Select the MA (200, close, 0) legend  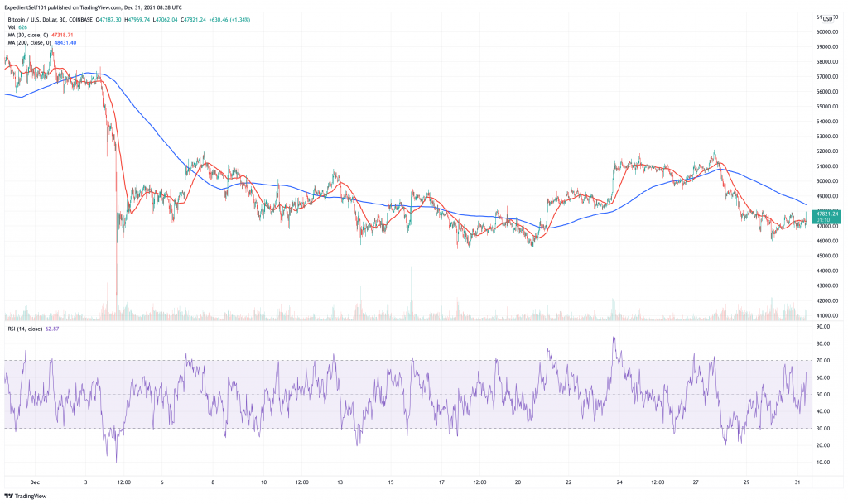pyautogui.click(x=30, y=43)
